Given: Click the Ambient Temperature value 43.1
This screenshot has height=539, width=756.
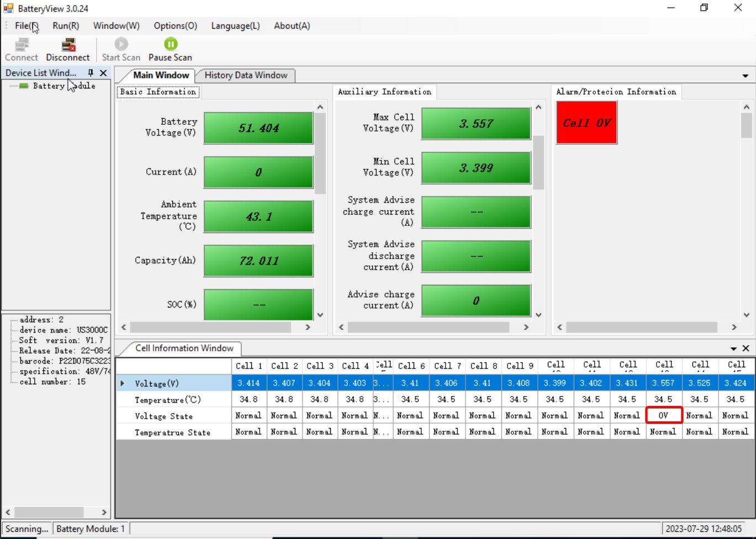Looking at the screenshot, I should point(258,216).
